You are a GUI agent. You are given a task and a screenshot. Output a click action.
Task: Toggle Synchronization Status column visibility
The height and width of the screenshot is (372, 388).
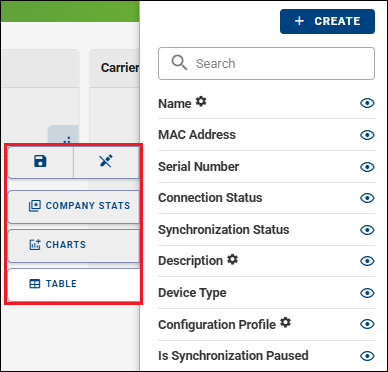point(367,230)
